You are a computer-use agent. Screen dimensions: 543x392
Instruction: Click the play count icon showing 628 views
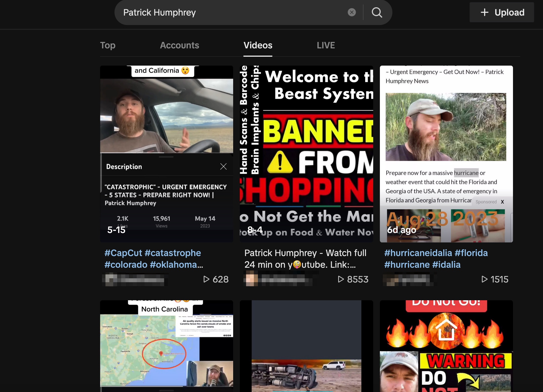pos(206,279)
